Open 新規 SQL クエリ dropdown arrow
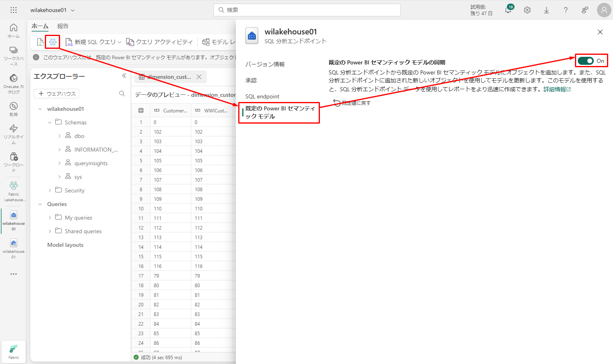613x364 pixels. (120, 42)
